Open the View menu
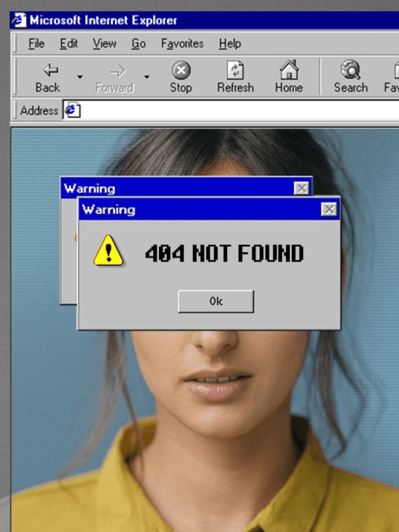The height and width of the screenshot is (532, 399). pyautogui.click(x=104, y=44)
